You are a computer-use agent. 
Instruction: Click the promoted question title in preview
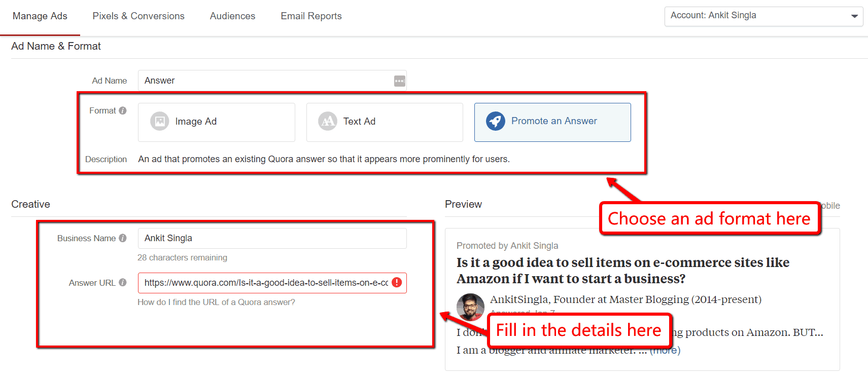623,271
